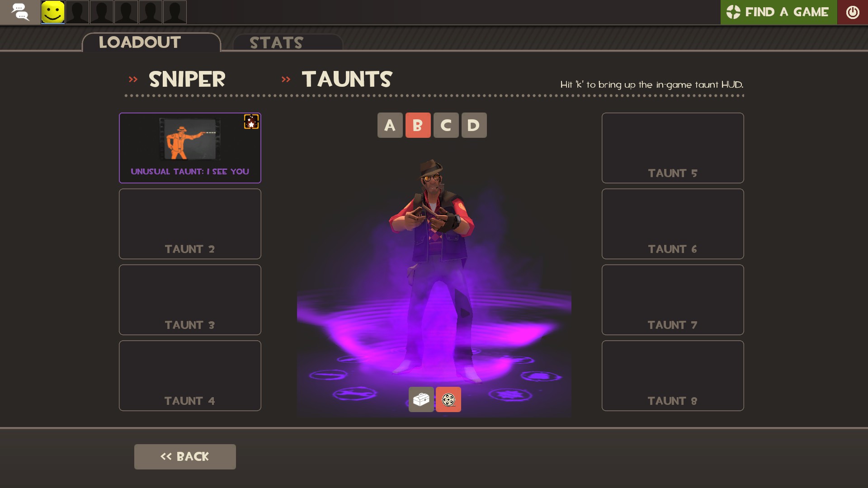The height and width of the screenshot is (488, 868).
Task: Go back with the << BACK button
Action: [185, 457]
